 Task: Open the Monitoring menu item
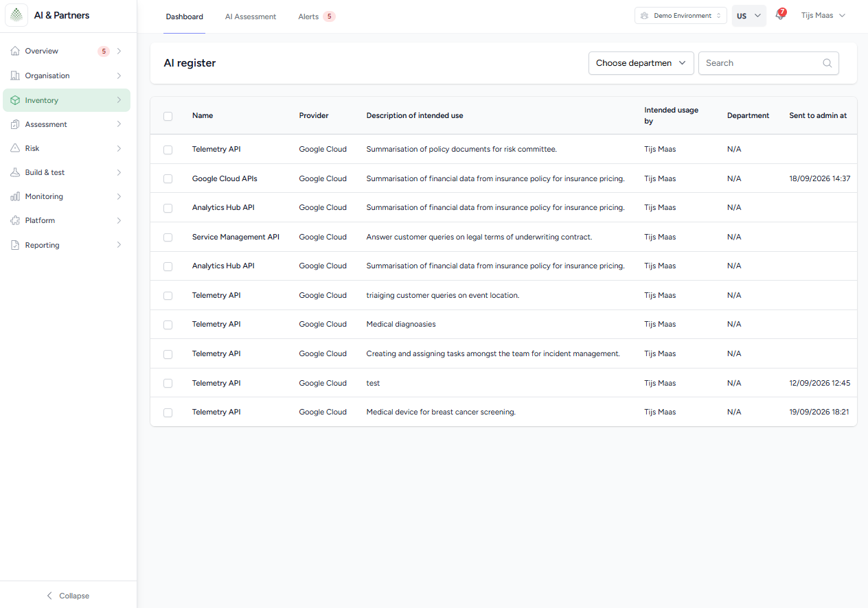point(67,196)
